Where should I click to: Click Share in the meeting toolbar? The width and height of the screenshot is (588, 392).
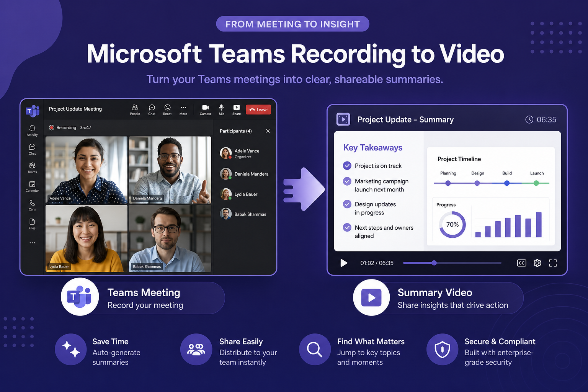pyautogui.click(x=237, y=109)
